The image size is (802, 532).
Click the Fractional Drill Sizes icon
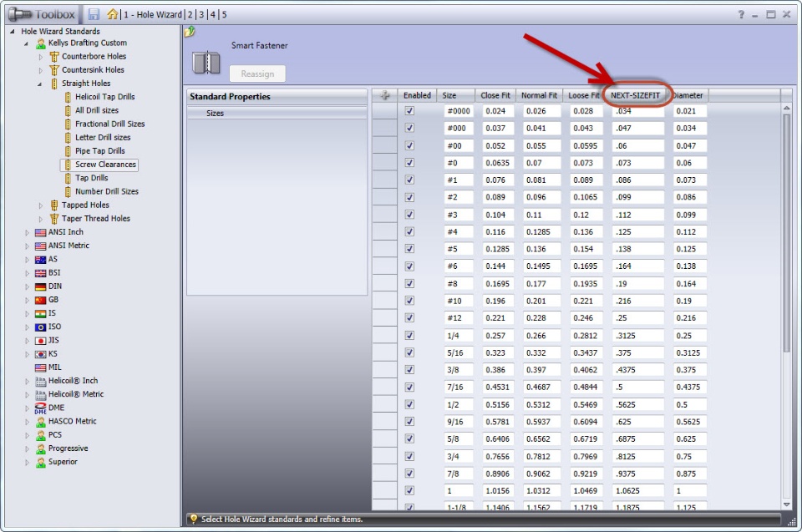[x=68, y=124]
